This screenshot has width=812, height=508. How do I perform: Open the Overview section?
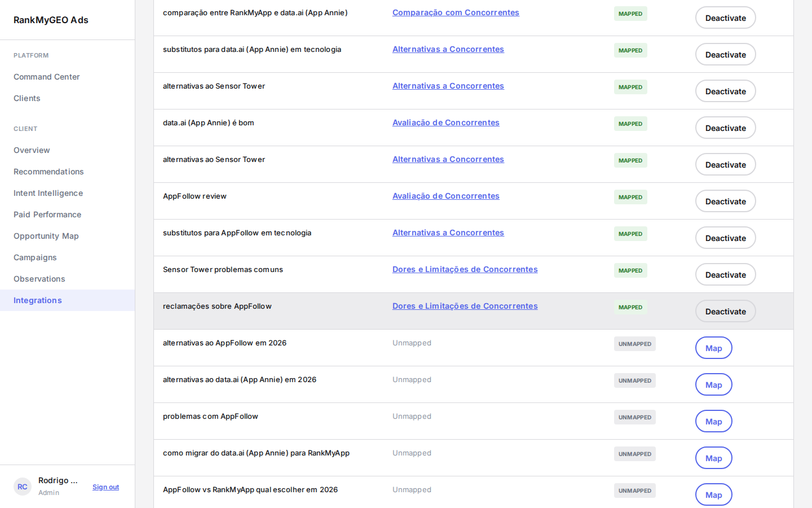click(x=68, y=150)
